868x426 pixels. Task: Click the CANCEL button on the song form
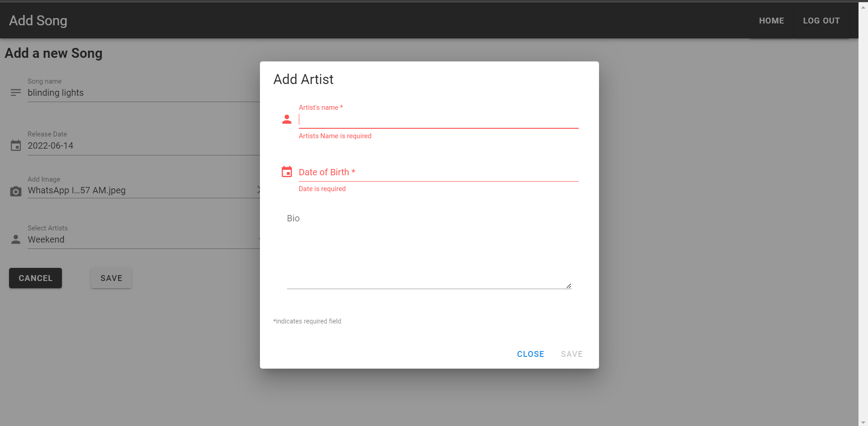click(35, 278)
